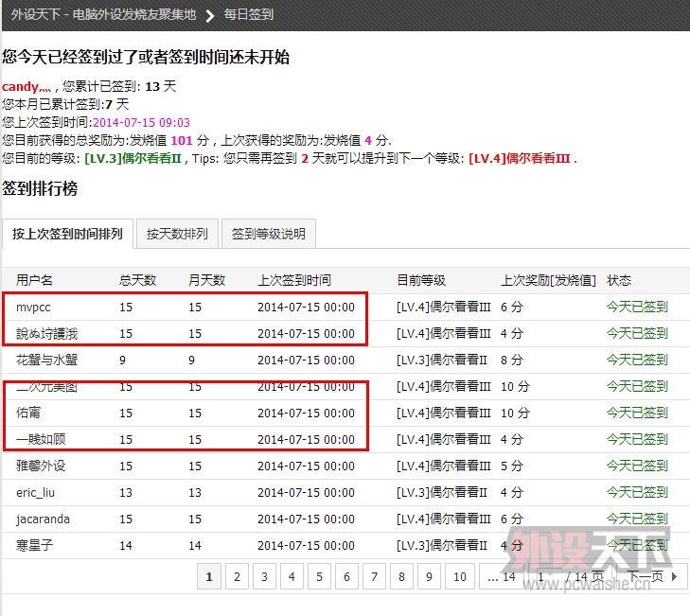Click the 总天数 column header

(138, 280)
